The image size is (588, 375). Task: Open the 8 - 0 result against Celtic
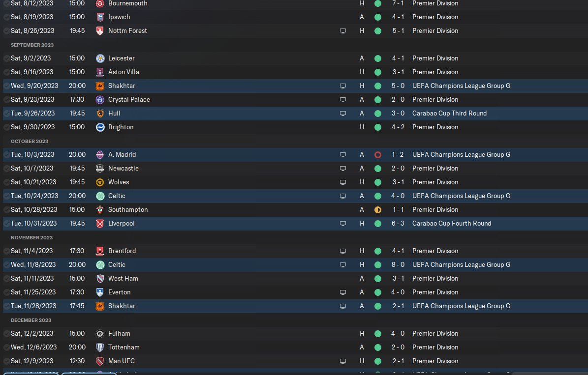398,265
